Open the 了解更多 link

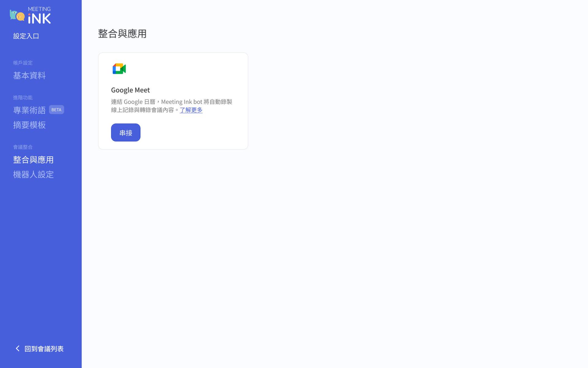tap(191, 110)
